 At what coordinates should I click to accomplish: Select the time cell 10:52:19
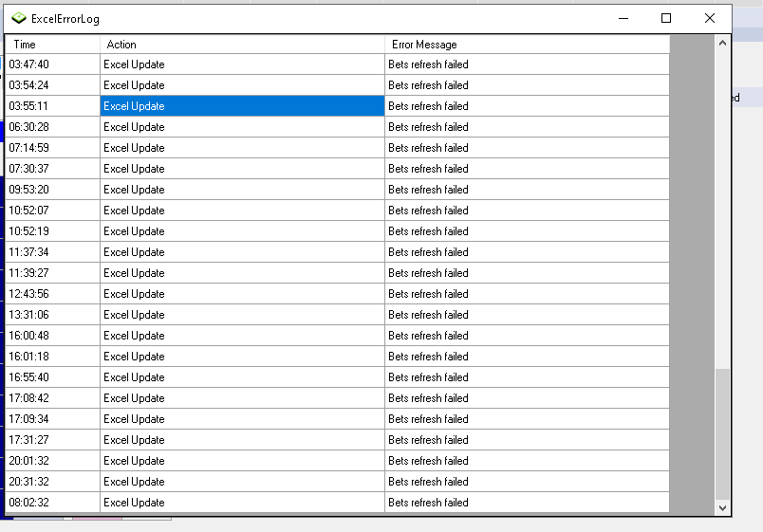[52, 231]
